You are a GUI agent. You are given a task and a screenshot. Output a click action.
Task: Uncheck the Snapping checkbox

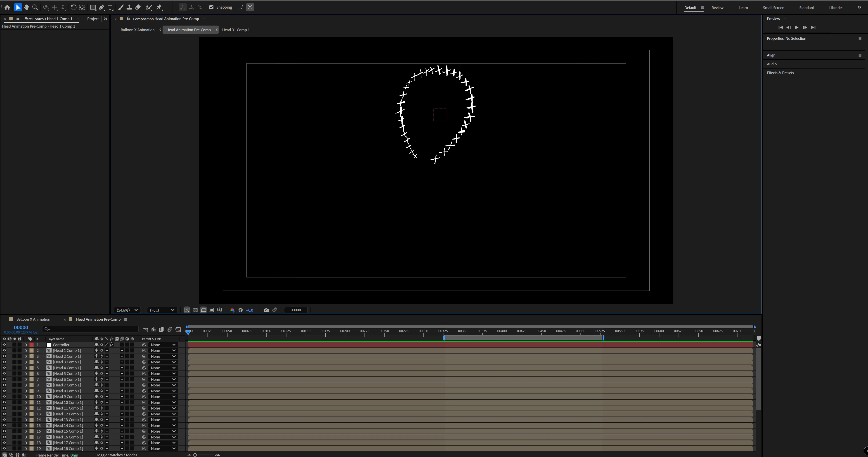212,7
